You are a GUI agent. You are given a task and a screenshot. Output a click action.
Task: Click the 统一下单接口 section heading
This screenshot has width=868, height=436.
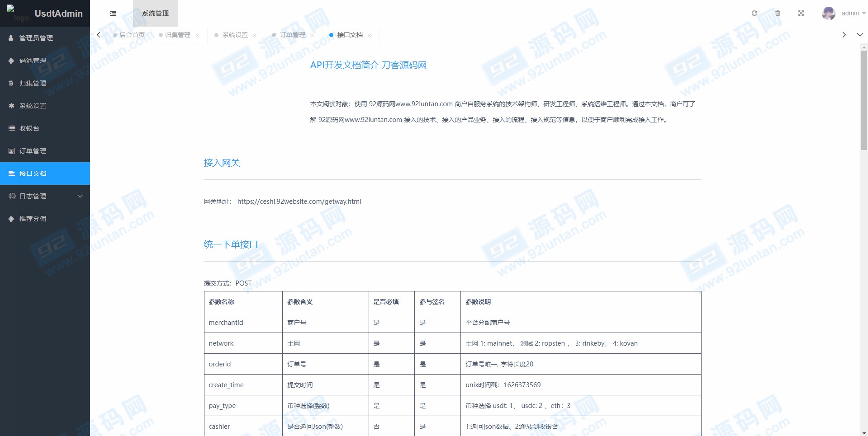point(231,244)
